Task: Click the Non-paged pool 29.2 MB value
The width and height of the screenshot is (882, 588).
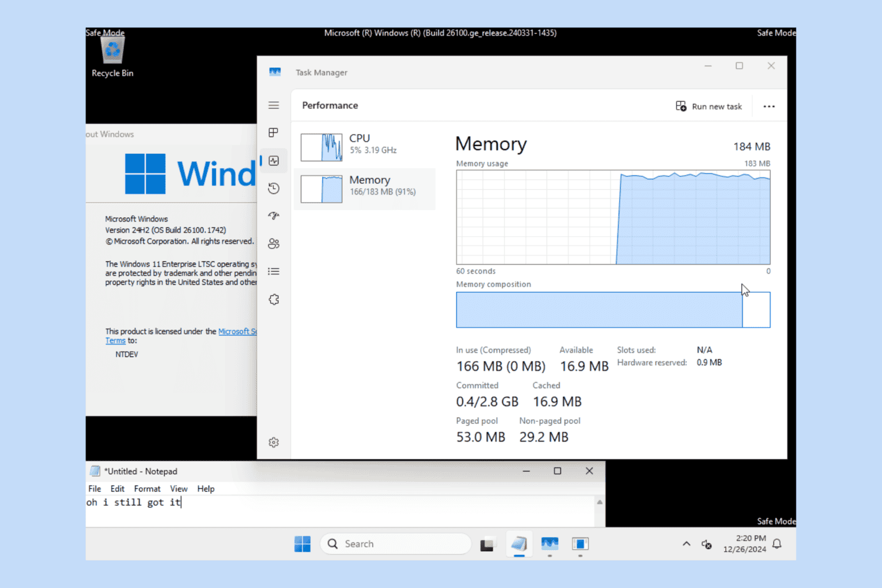Action: [x=544, y=437]
